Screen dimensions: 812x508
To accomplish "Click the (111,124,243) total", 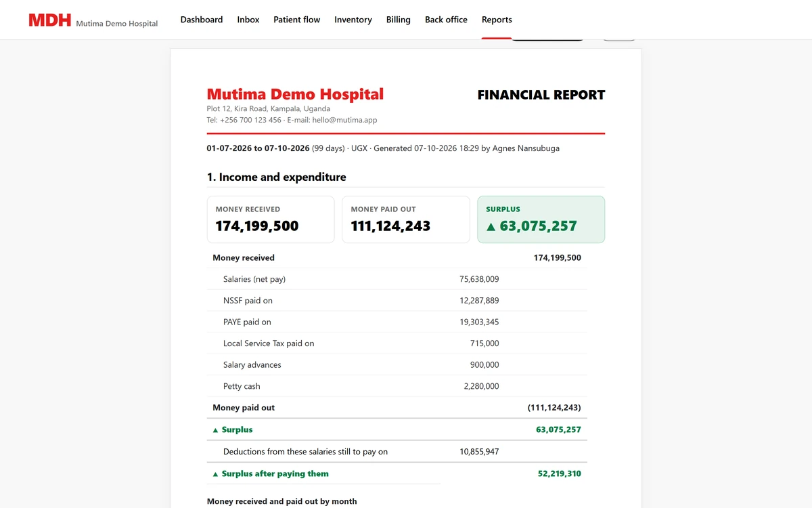I will tap(554, 408).
